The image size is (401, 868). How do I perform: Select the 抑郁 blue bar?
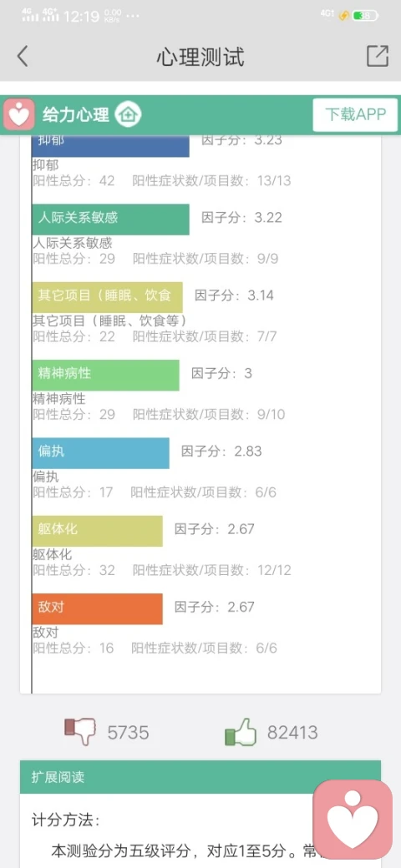coord(111,145)
